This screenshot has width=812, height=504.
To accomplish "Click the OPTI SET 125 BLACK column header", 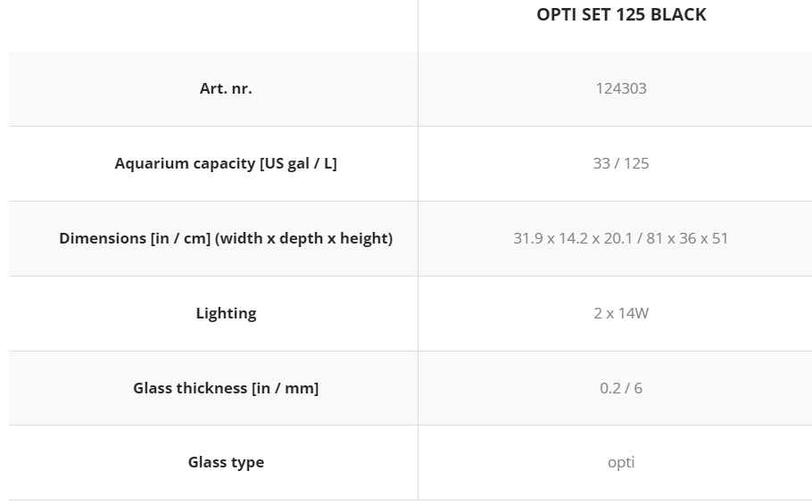I will (x=621, y=14).
